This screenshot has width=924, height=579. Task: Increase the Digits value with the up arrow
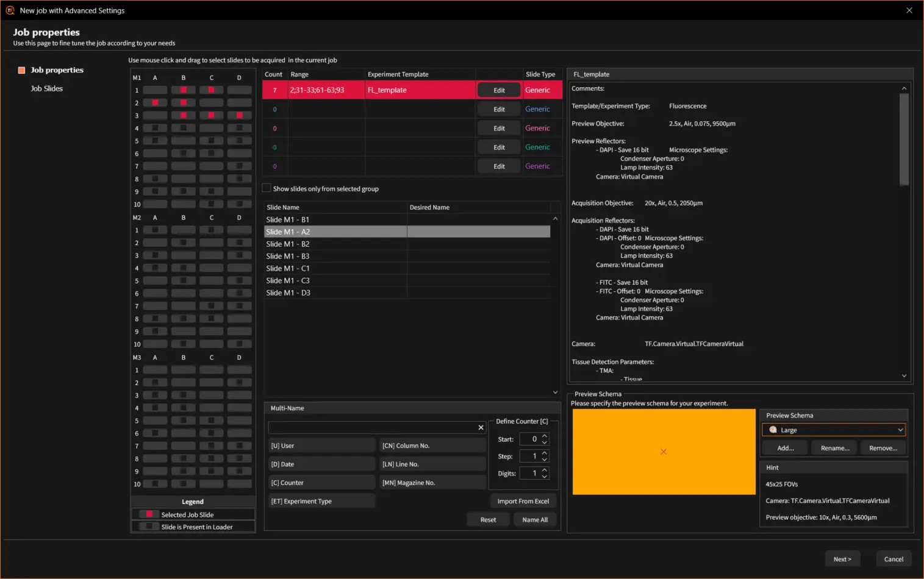click(x=545, y=470)
